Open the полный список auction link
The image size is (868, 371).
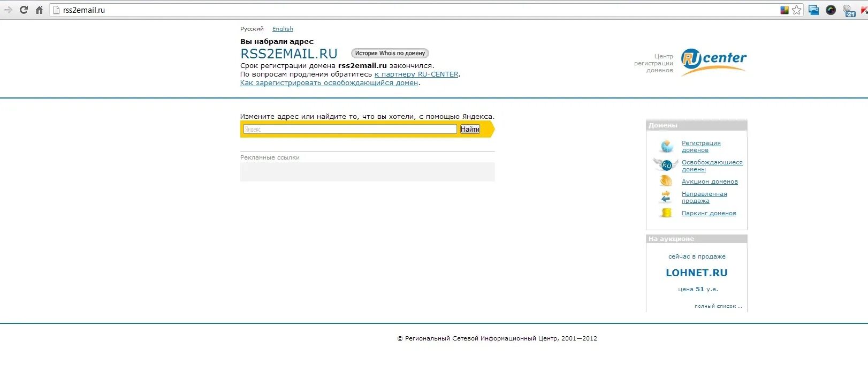(718, 306)
